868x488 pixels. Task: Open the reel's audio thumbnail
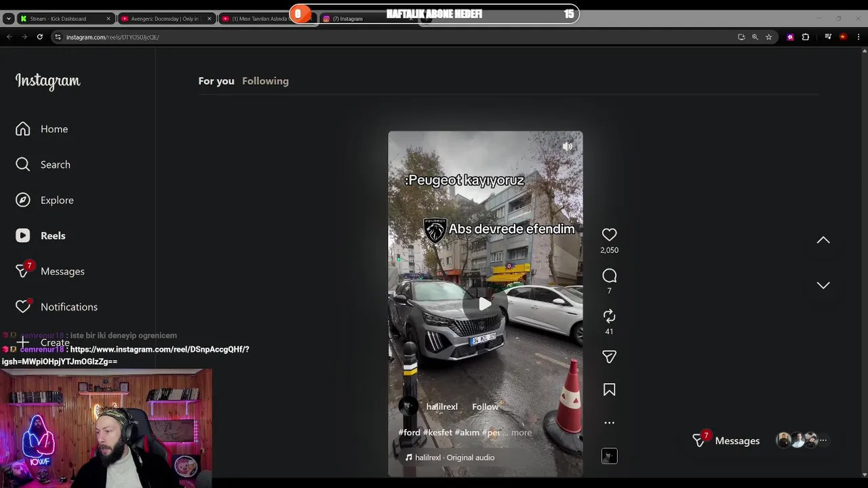coord(609,456)
